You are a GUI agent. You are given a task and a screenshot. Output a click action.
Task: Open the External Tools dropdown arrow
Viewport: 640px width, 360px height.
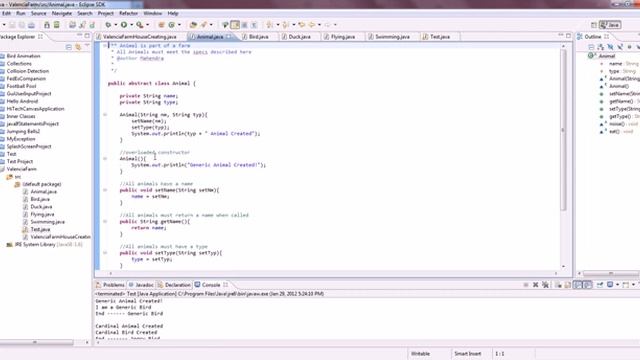[x=147, y=25]
